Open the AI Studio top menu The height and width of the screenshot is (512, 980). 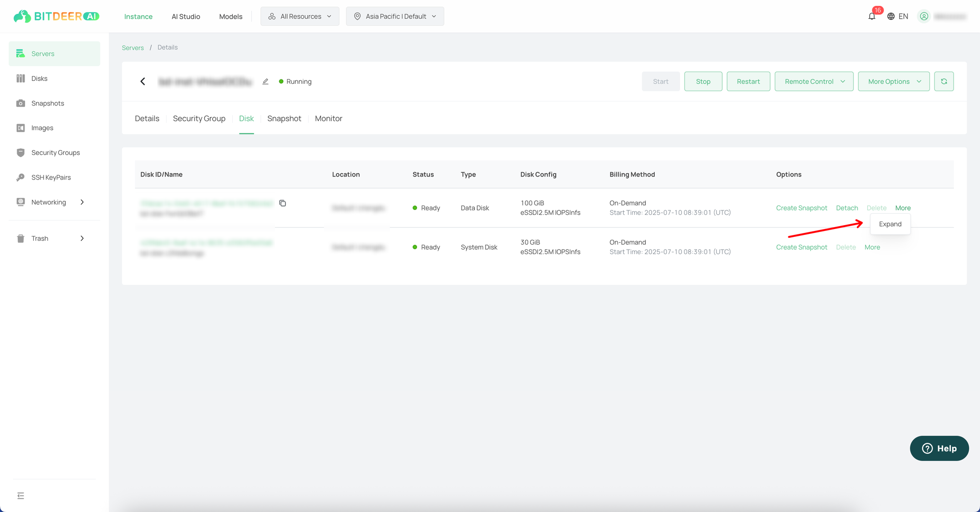pos(186,16)
